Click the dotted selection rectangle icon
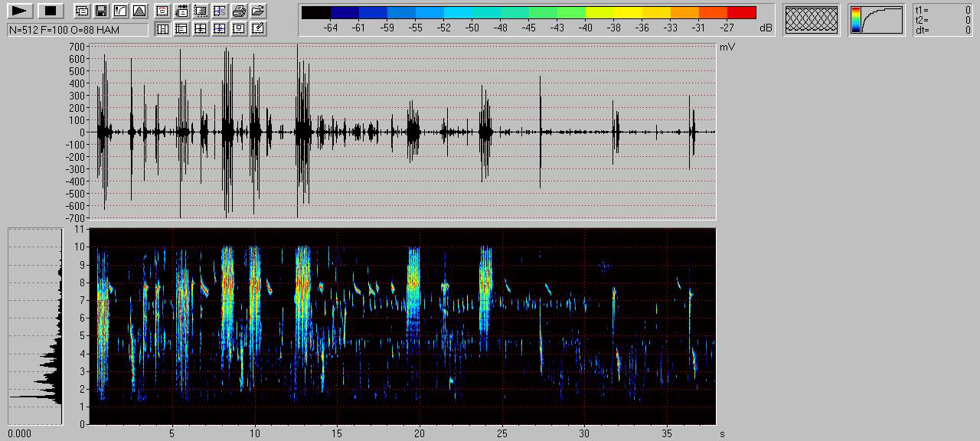The image size is (980, 441). pyautogui.click(x=201, y=11)
